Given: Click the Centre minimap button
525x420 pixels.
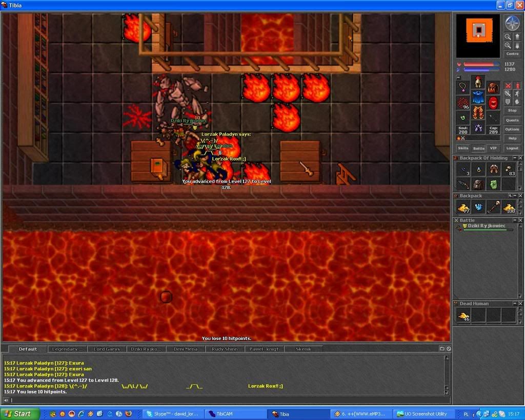Looking at the screenshot, I should click(512, 54).
